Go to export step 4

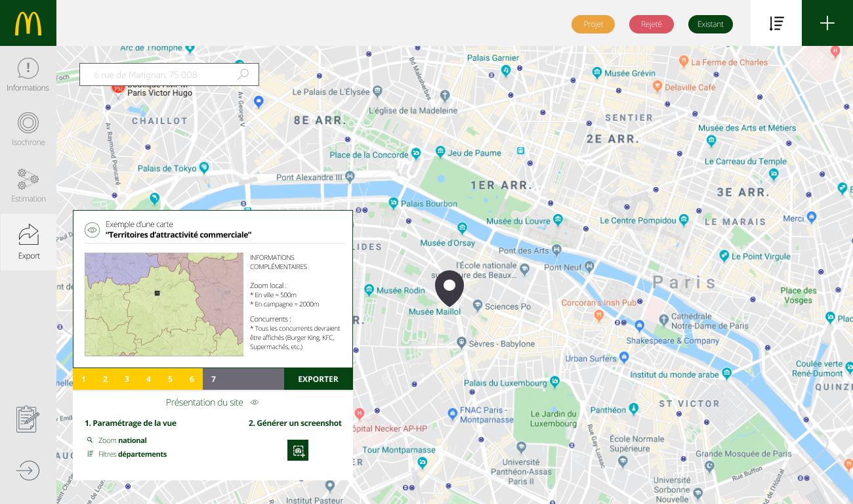pos(149,379)
